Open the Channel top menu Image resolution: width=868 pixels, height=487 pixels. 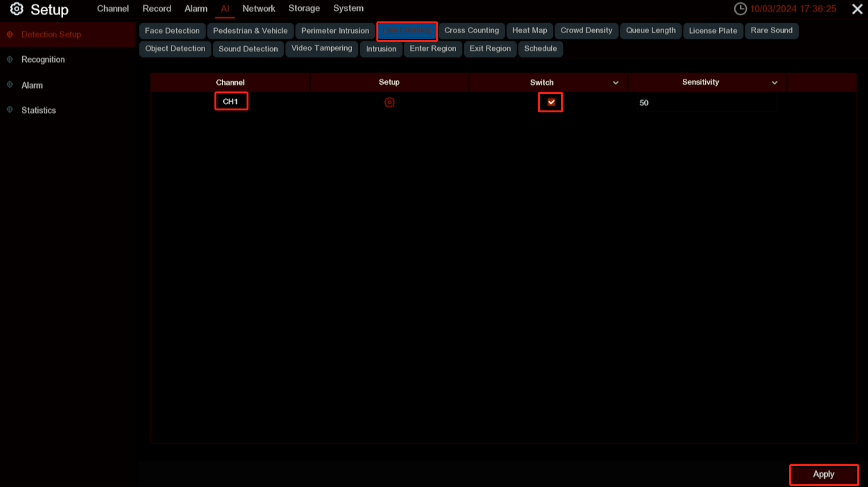[x=113, y=9]
